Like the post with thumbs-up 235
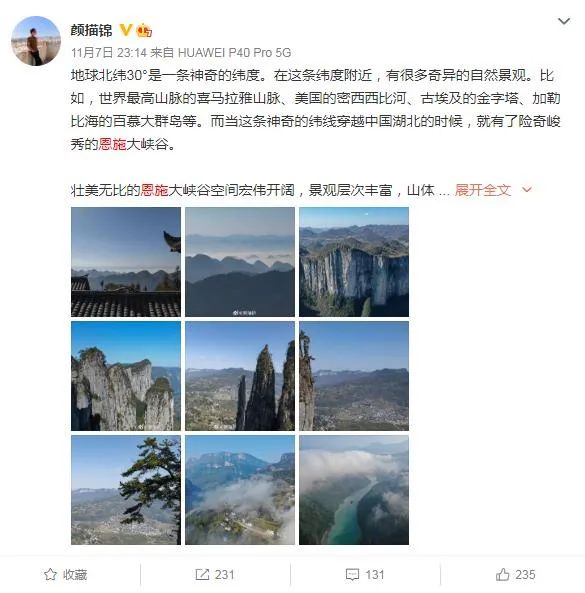The height and width of the screenshot is (593, 585). pyautogui.click(x=502, y=574)
